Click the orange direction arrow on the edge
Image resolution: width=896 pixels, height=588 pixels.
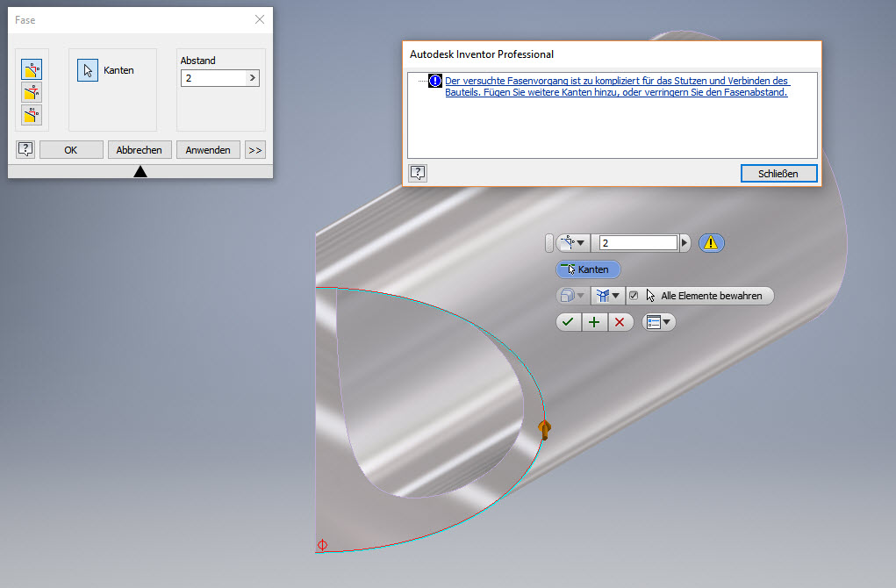click(545, 430)
